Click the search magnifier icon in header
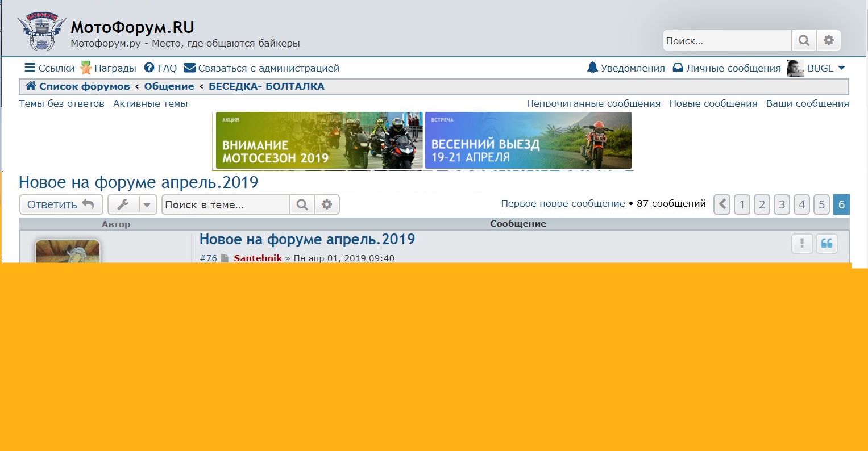The width and height of the screenshot is (868, 451). point(804,41)
